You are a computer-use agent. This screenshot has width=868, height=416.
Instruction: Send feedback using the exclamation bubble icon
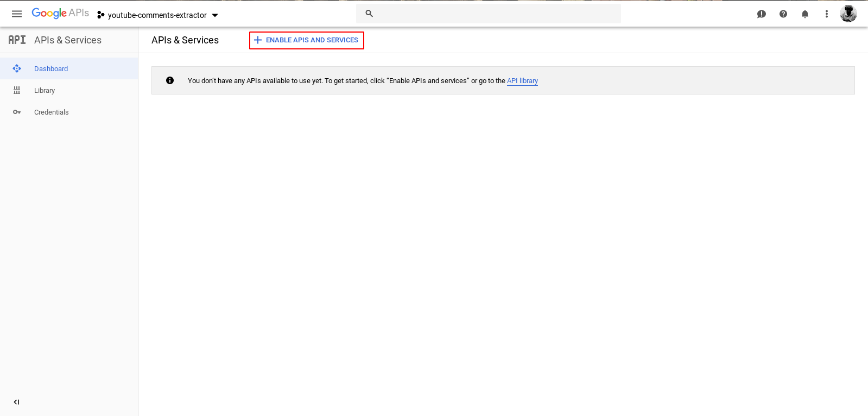pyautogui.click(x=761, y=14)
